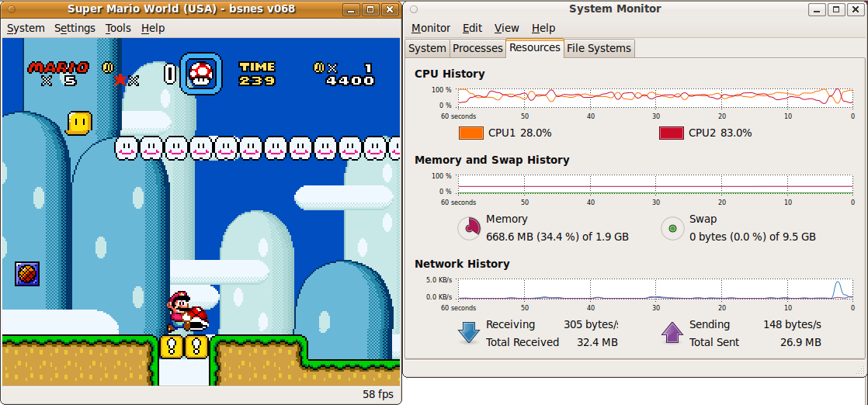This screenshot has height=405, width=868.
Task: Switch to the File Systems tab
Action: pos(599,48)
